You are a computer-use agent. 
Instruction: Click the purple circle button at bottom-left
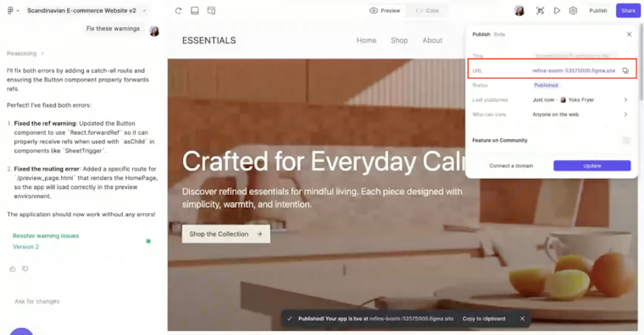coord(20,332)
